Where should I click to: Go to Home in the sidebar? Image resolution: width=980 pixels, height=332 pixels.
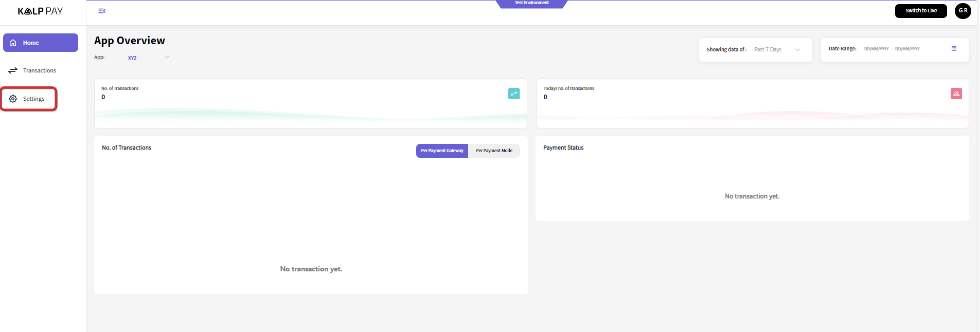31,43
